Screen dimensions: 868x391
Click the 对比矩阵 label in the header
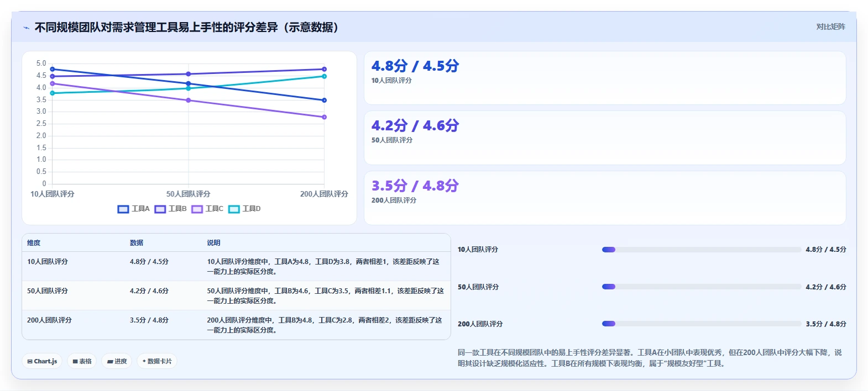tap(830, 27)
